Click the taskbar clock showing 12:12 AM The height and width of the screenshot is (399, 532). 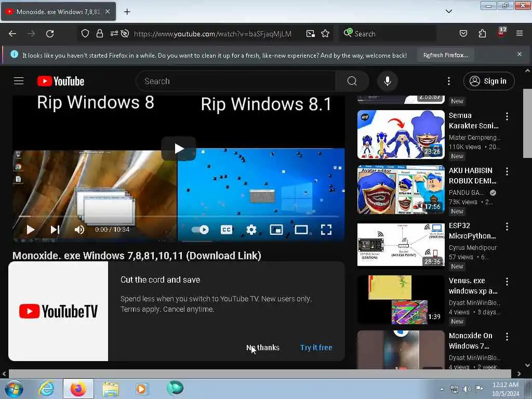506,389
